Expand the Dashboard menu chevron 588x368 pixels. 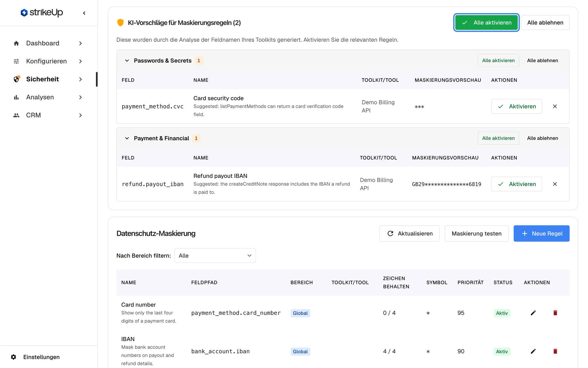click(x=80, y=43)
